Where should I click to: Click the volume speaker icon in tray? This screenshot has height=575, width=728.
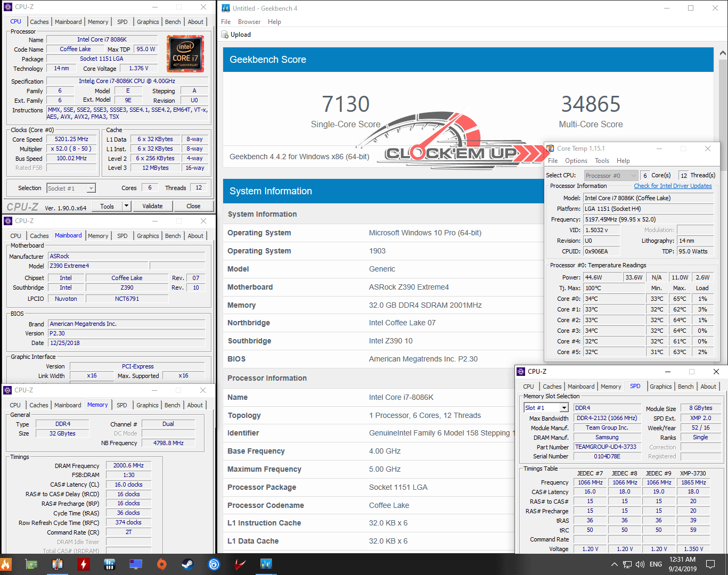pos(640,564)
